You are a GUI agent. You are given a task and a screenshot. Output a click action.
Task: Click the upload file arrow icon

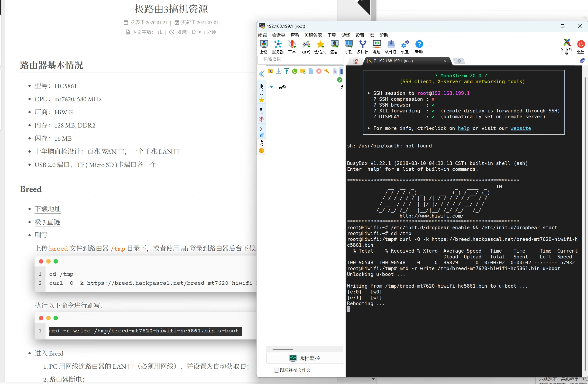287,71
